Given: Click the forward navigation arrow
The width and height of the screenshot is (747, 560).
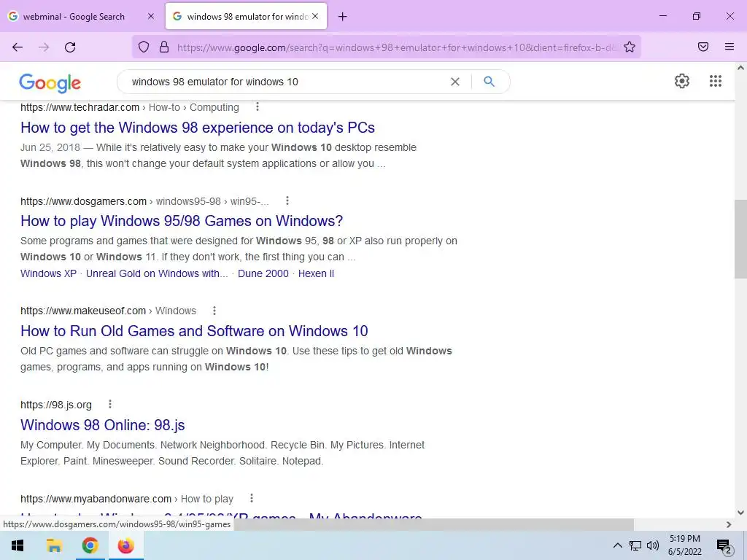Looking at the screenshot, I should pyautogui.click(x=44, y=47).
